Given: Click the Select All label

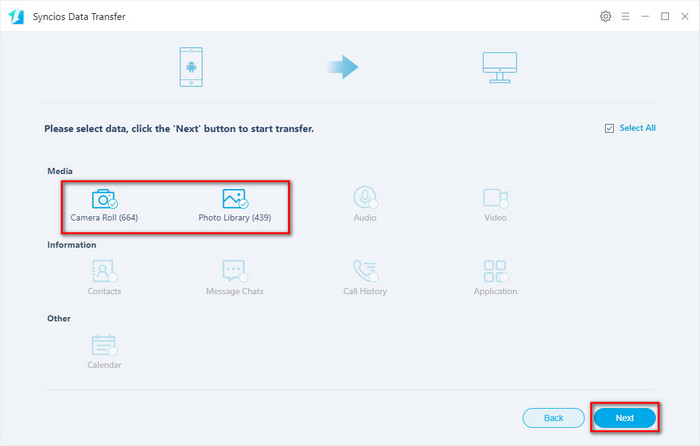Looking at the screenshot, I should tap(638, 128).
